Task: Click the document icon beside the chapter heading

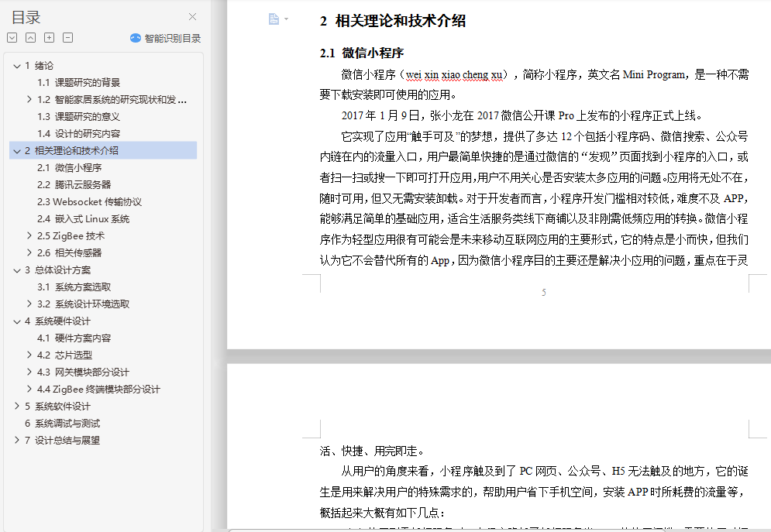Action: point(274,19)
